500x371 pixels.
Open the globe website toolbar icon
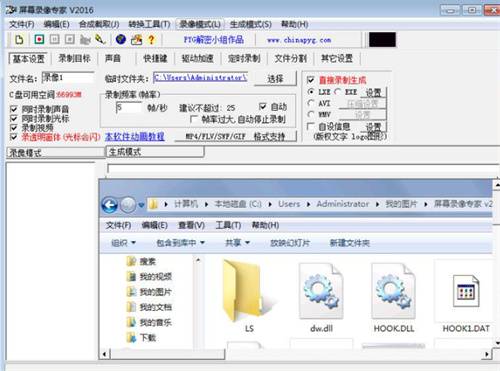tap(121, 40)
